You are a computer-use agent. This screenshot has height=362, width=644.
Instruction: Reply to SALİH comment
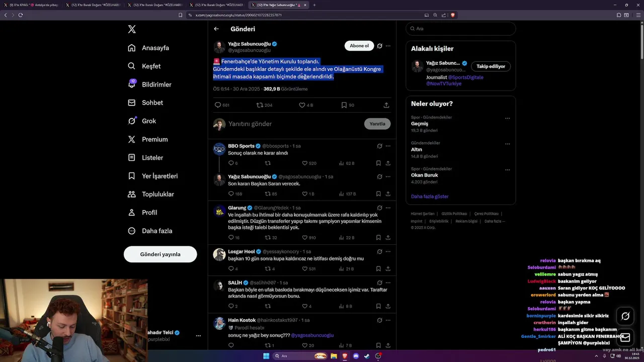click(233, 306)
